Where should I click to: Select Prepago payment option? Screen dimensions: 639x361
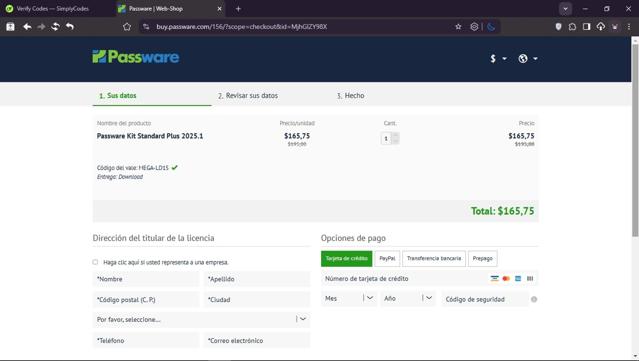coord(483,258)
